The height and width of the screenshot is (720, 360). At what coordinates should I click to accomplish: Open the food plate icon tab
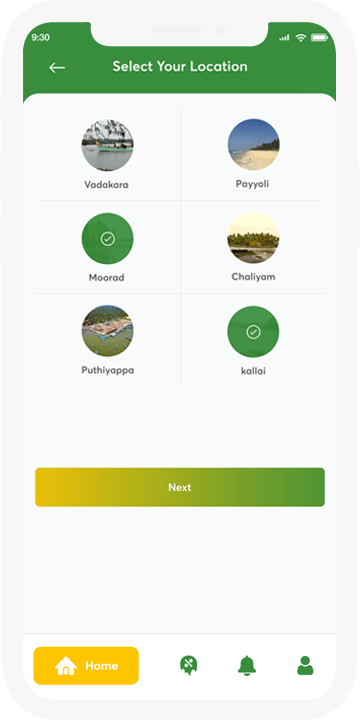point(188,665)
